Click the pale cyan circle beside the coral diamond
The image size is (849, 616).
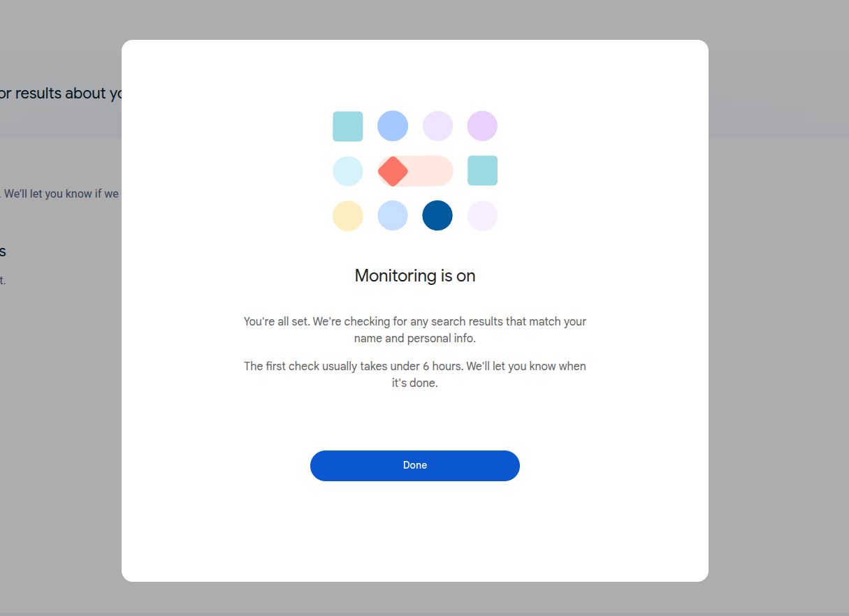(348, 171)
